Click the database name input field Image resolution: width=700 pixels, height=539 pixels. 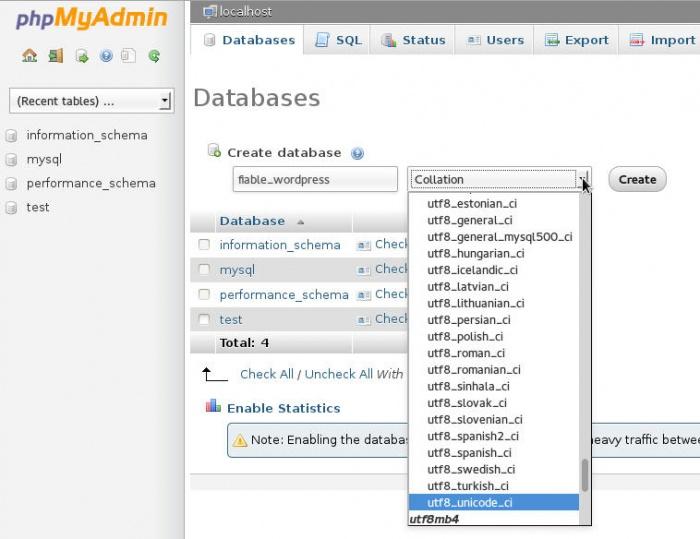point(315,180)
